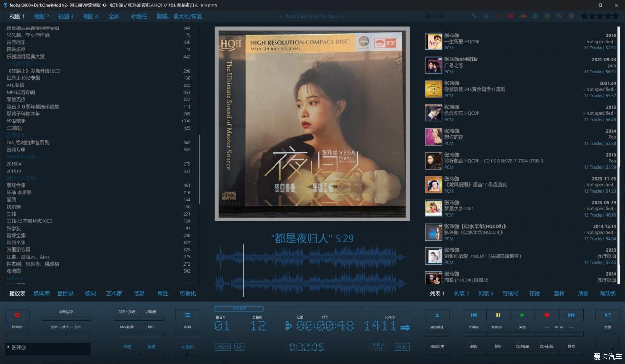Click the playback order arrow icon
Image resolution: width=625 pixels, height=364 pixels.
pyautogui.click(x=405, y=328)
